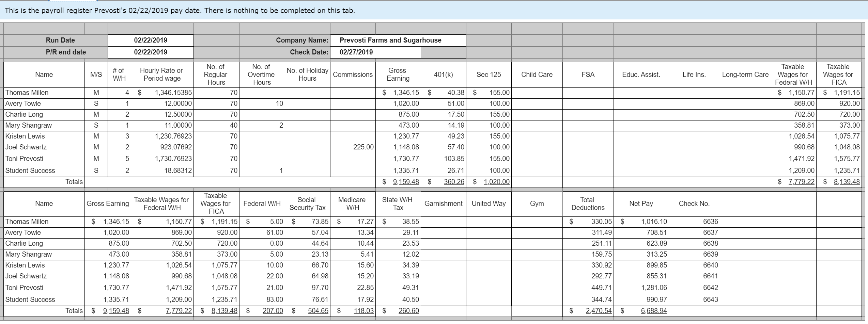Click the 'Hourly Rate or Period wage' header
This screenshot has width=868, height=324.
click(x=162, y=75)
